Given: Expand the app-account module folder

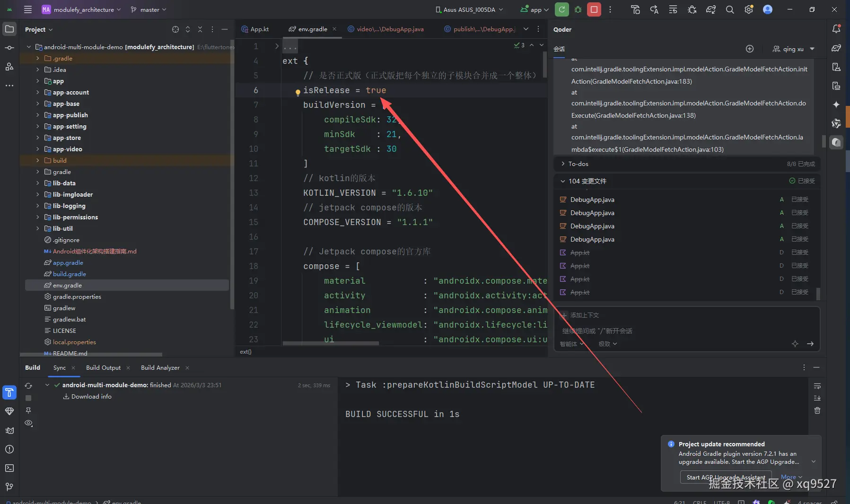Looking at the screenshot, I should (x=38, y=92).
